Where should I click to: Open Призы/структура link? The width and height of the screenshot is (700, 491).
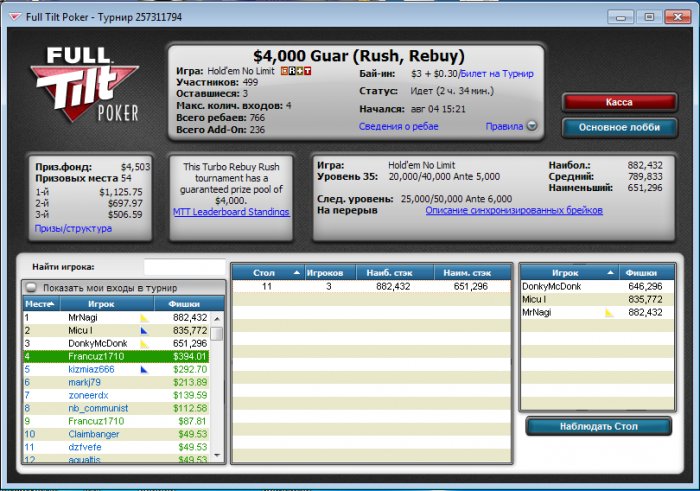(73, 229)
